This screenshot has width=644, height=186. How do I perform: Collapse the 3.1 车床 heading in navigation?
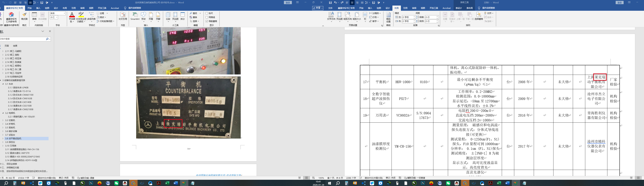3,84
